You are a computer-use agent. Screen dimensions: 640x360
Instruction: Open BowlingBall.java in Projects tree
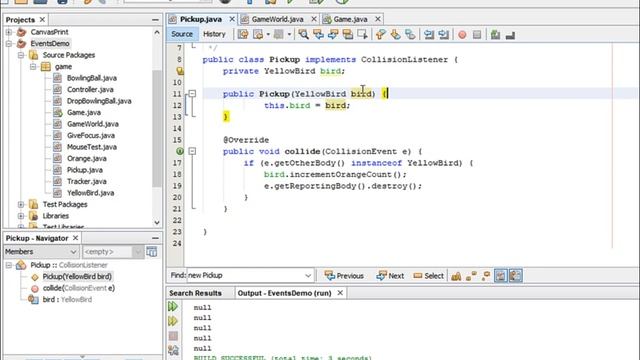[92, 78]
